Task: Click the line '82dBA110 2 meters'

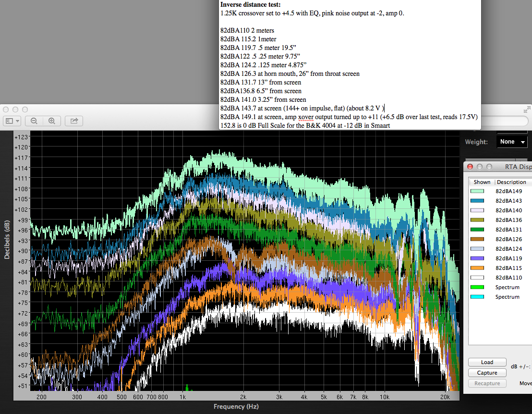Action: pyautogui.click(x=247, y=31)
